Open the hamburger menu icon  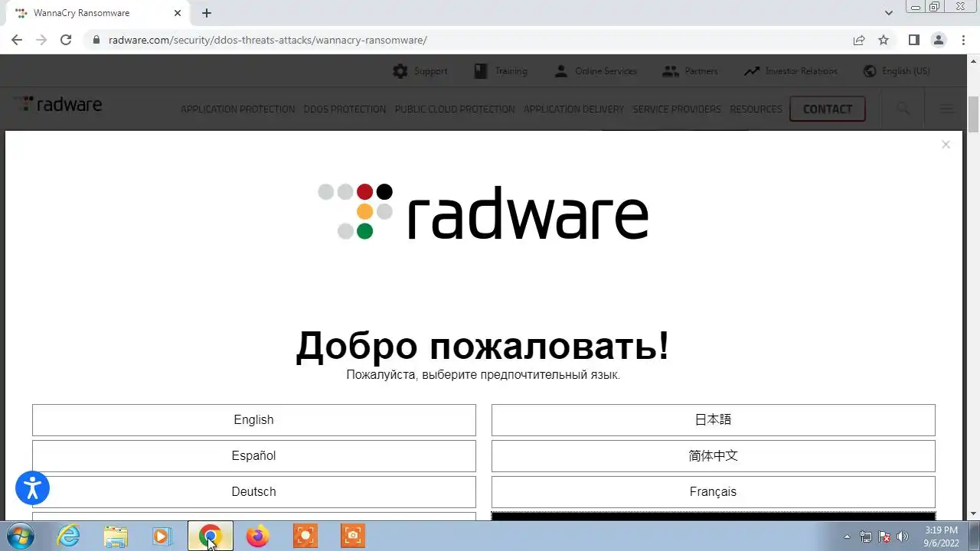pos(947,109)
